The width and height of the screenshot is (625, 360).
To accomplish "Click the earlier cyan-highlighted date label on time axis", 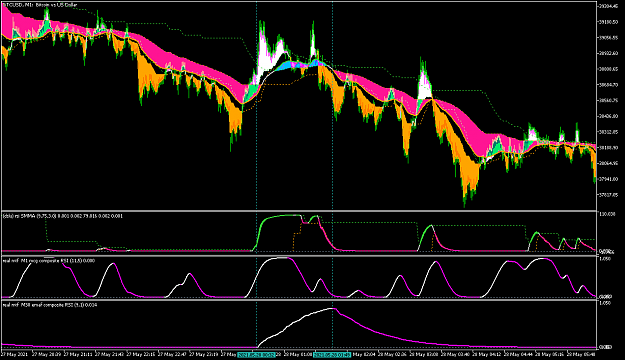I will 256,354.
